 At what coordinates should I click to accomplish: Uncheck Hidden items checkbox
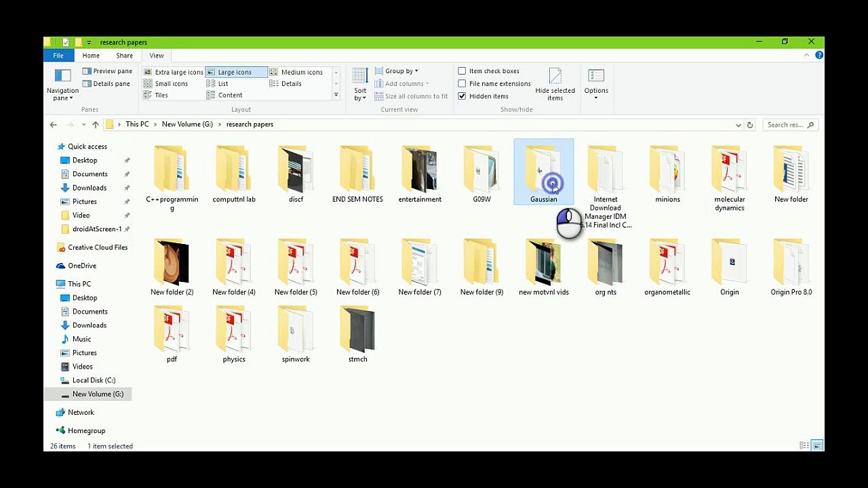pos(462,96)
